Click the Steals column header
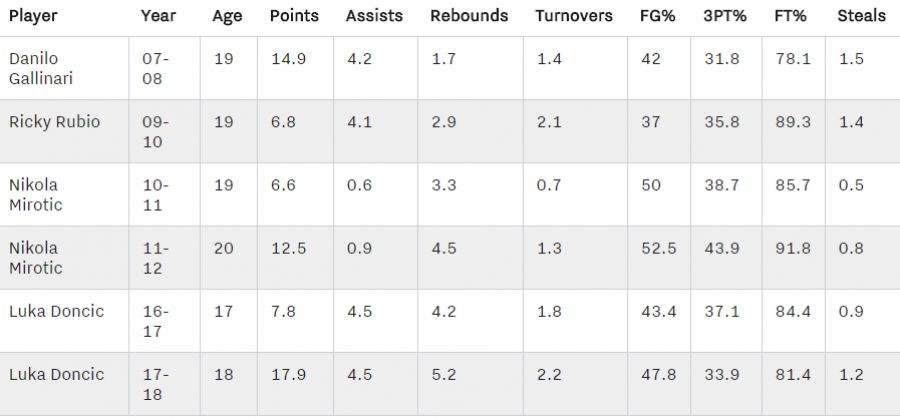Screen dimensions: 900x419 point(861,16)
